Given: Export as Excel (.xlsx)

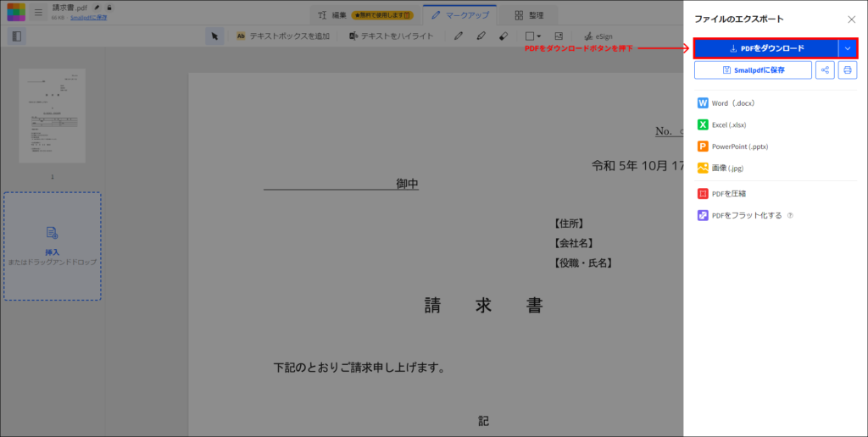Looking at the screenshot, I should point(722,124).
